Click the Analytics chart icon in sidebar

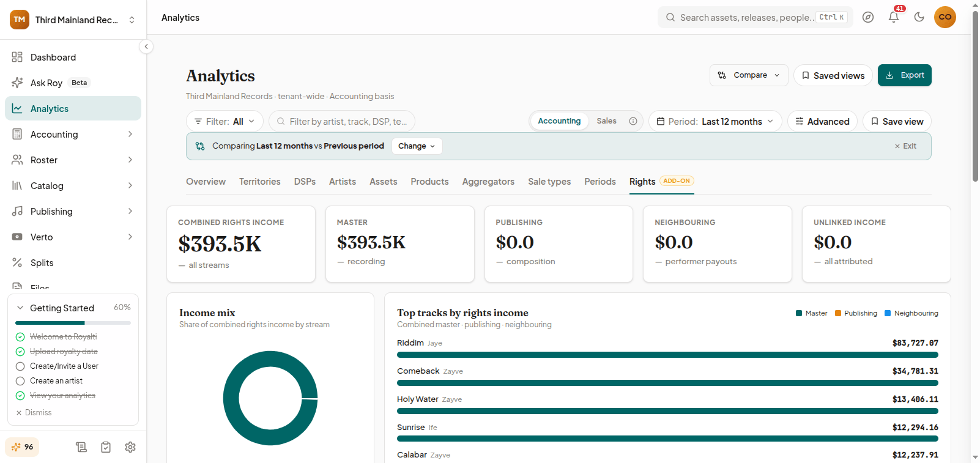[x=17, y=108]
